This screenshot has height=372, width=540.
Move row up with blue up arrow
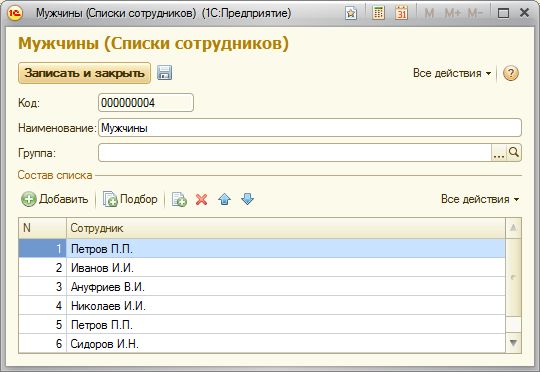click(225, 199)
